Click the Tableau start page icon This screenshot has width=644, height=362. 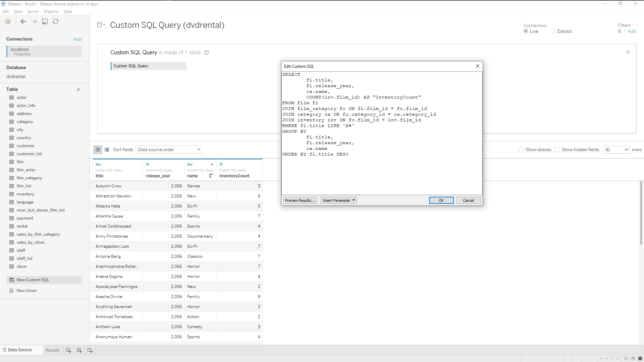(x=8, y=21)
